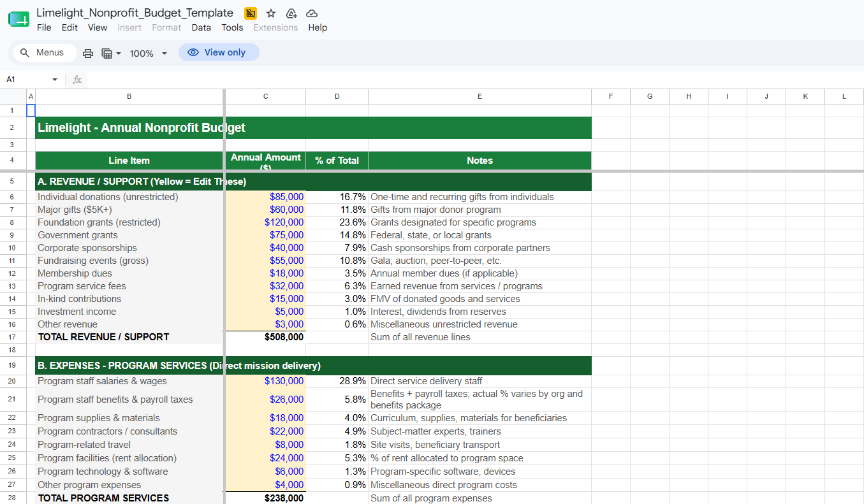Click 'Program technology & software' cell
Screen dimensions: 864x504
(129, 472)
